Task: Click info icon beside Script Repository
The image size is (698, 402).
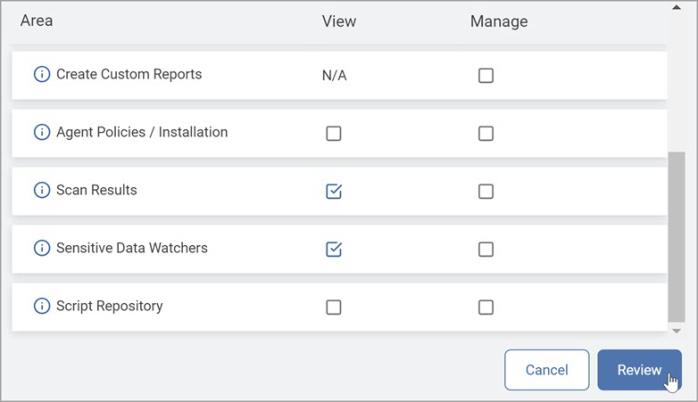Action: coord(42,307)
